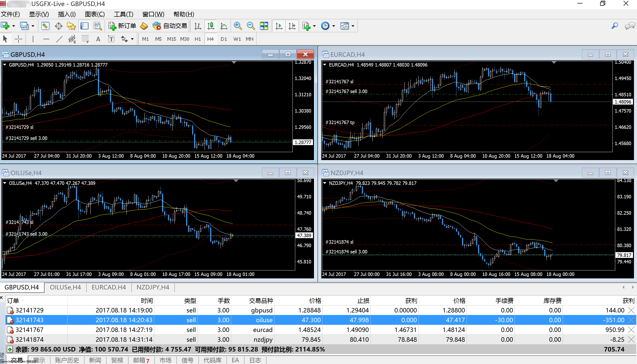Switch to M15 timeframe

click(x=172, y=39)
